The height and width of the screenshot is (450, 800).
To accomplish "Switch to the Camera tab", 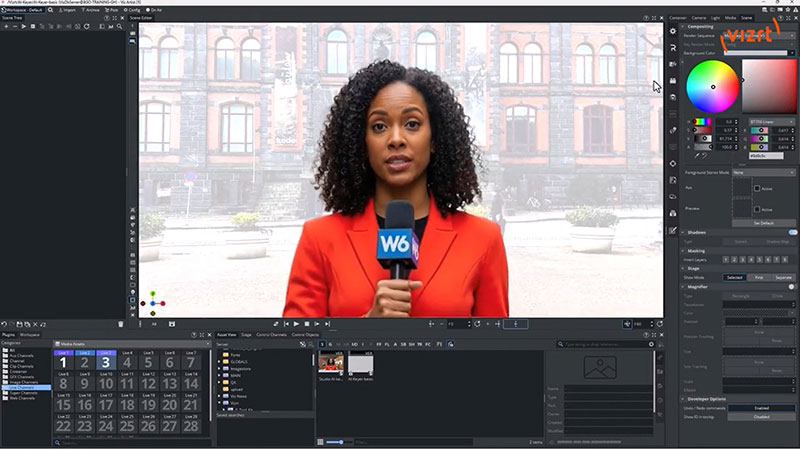I will 698,18.
